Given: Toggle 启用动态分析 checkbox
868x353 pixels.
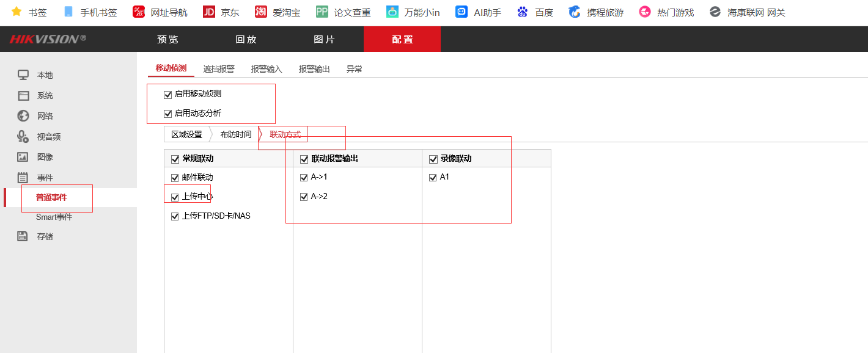Looking at the screenshot, I should point(167,113).
